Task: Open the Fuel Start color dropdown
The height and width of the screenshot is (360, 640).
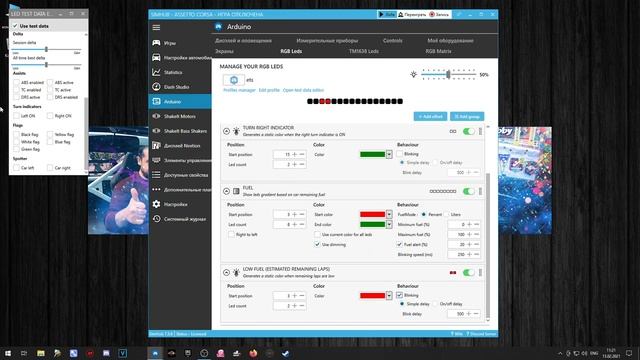Action: coord(389,214)
